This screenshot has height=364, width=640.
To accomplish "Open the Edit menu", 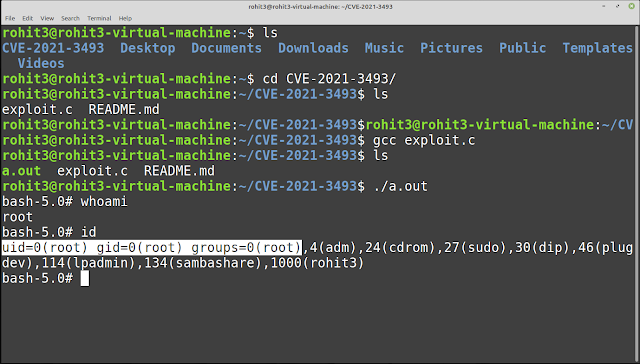I will tap(27, 18).
